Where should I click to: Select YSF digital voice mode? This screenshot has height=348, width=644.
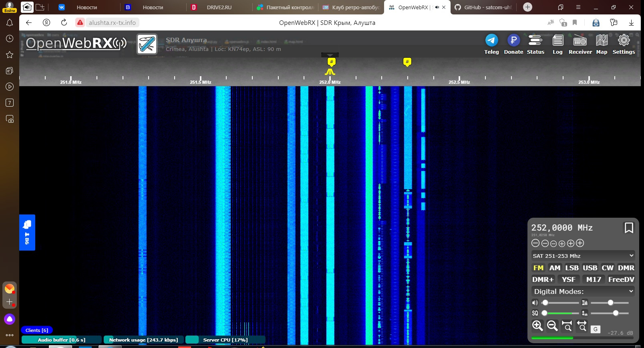(x=568, y=279)
